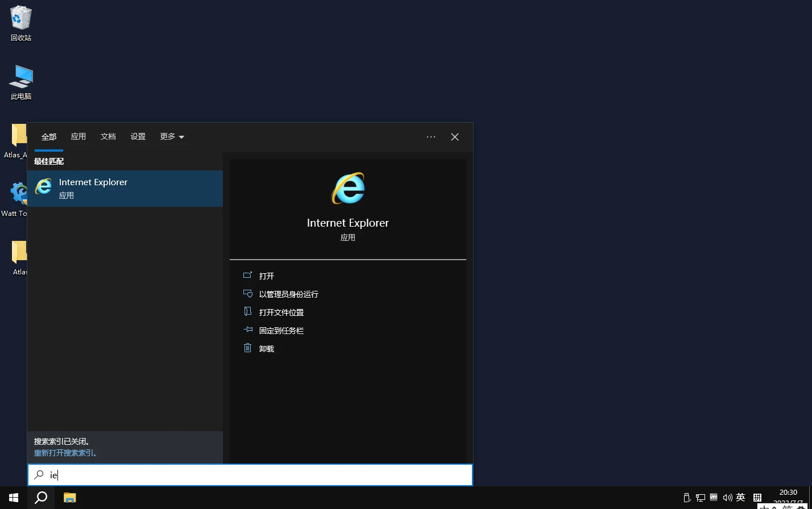Click 打开 to launch Internet Explorer
Viewport: 812px width, 509px height.
pyautogui.click(x=267, y=276)
